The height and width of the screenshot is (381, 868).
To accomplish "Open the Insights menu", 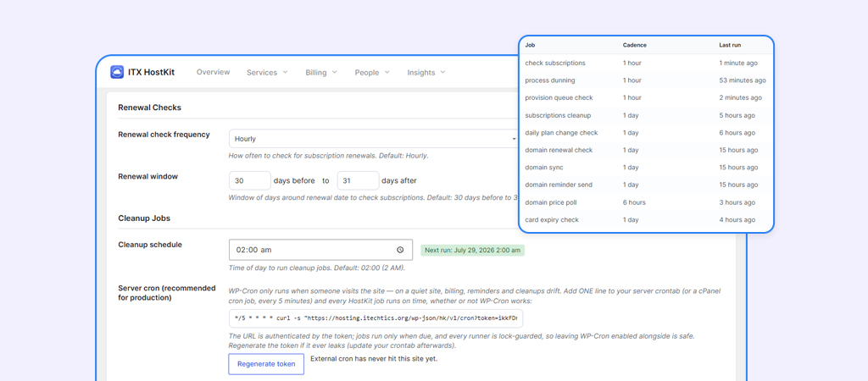I will click(x=426, y=73).
